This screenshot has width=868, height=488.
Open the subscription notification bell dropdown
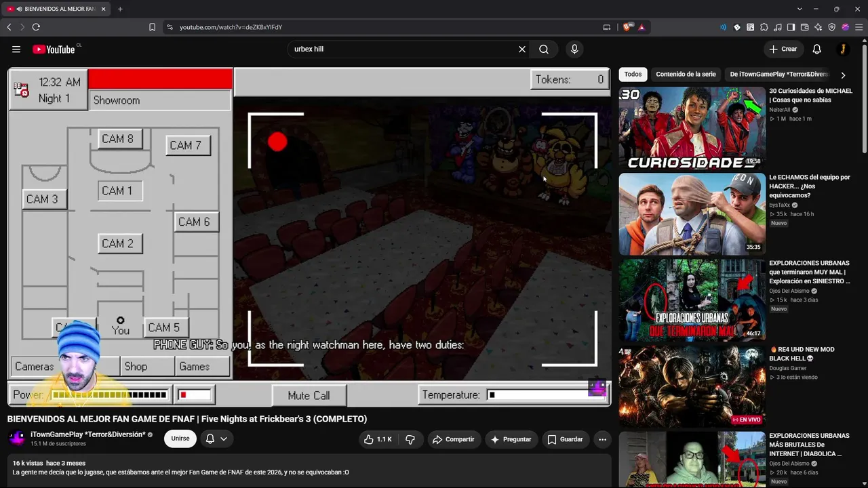[216, 439]
